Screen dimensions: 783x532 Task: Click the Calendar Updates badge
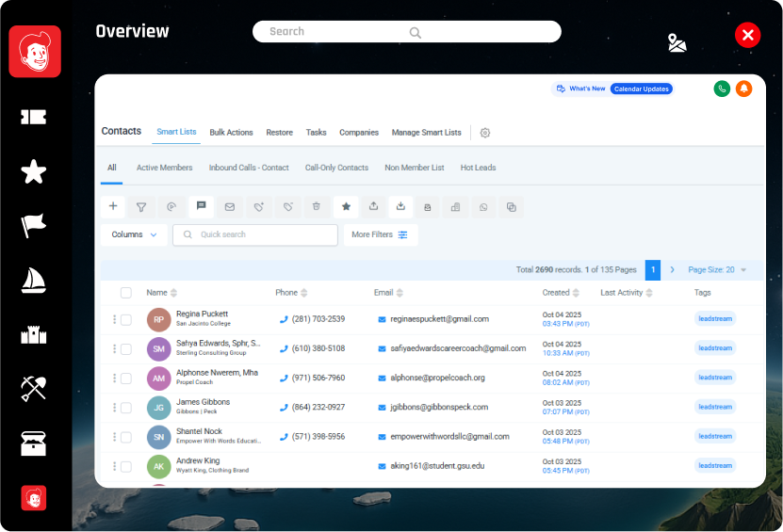pyautogui.click(x=641, y=89)
